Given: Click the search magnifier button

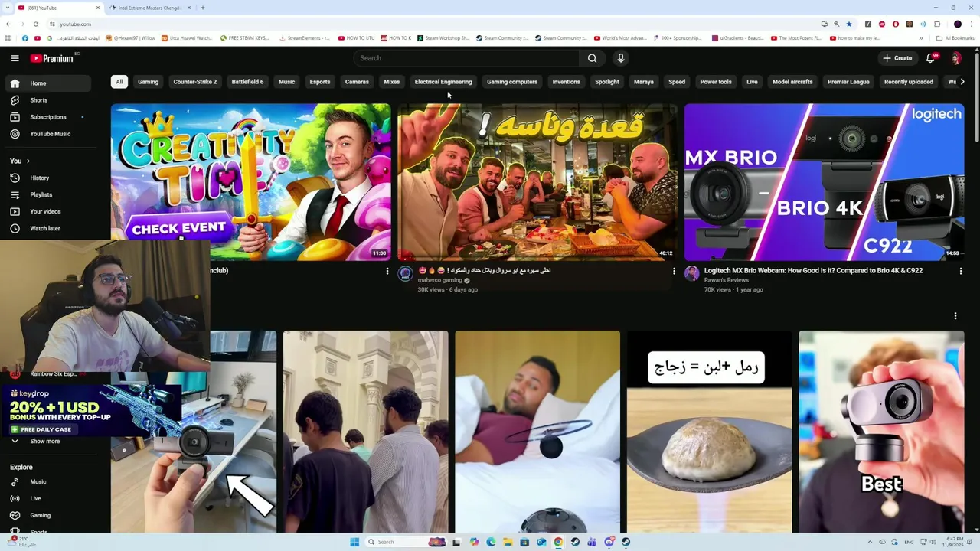Looking at the screenshot, I should 592,58.
